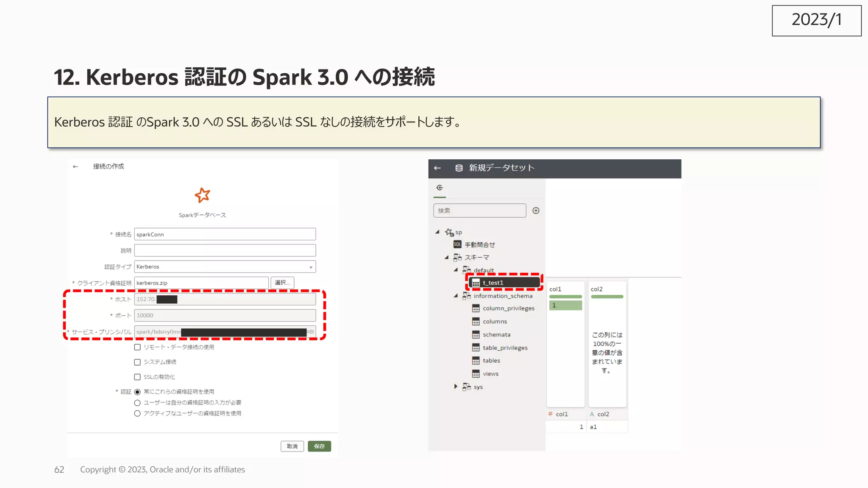Toggle the SSLの有効化 checkbox
Image resolution: width=868 pixels, height=488 pixels.
coord(137,377)
